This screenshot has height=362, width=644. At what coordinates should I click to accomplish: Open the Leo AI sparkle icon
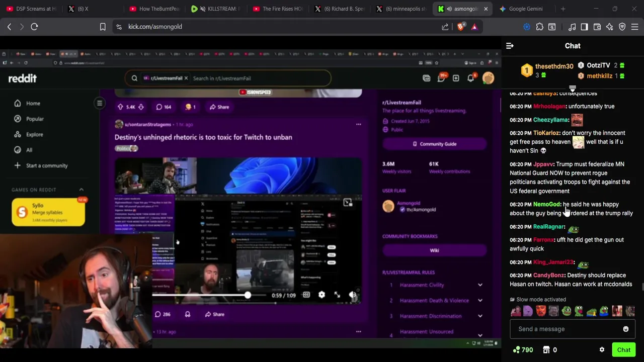click(x=610, y=27)
